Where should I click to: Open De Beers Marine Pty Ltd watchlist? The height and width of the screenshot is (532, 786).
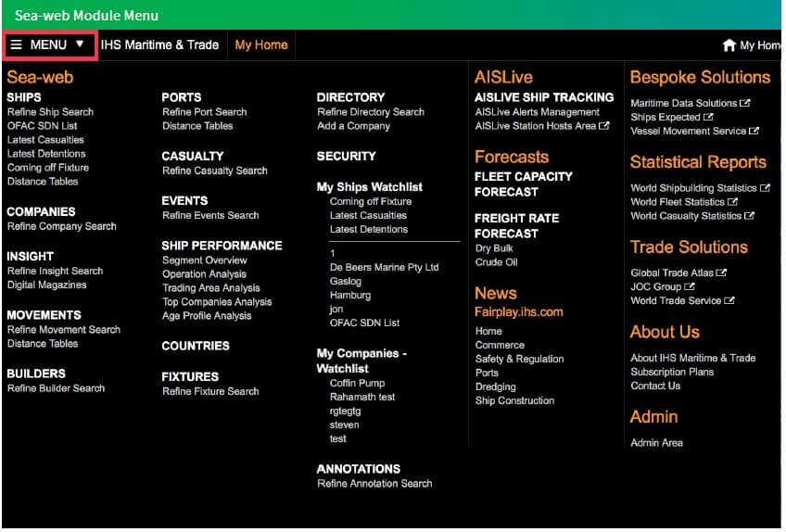click(x=384, y=267)
